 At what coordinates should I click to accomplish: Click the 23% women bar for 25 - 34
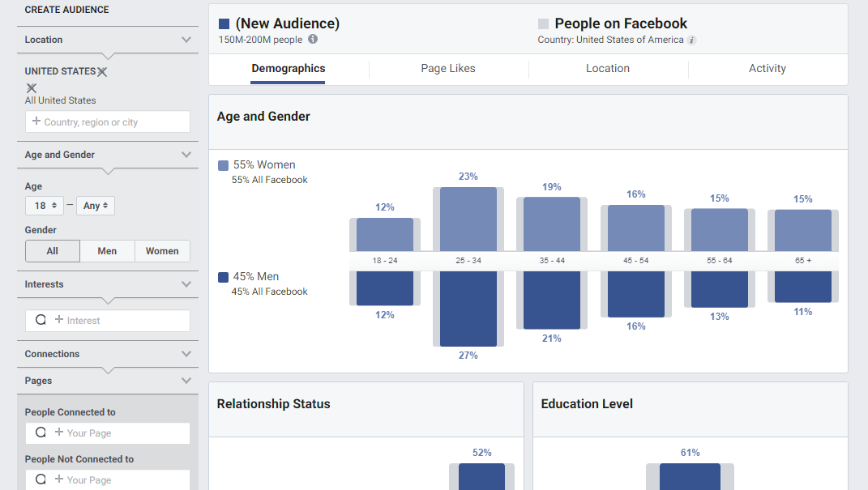click(x=468, y=219)
